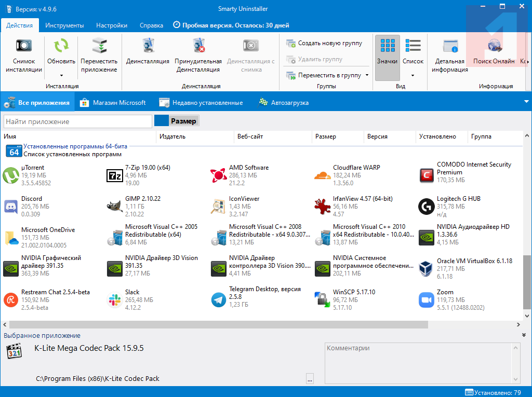Select the WinSCP 5.17.10 icon
Screen dimensions: 532x397
pyautogui.click(x=322, y=300)
